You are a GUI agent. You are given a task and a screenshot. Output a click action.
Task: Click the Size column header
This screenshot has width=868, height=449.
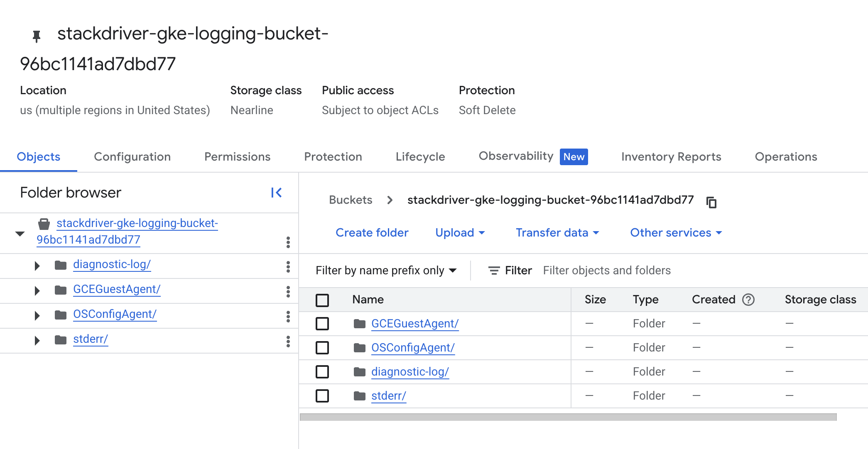595,300
